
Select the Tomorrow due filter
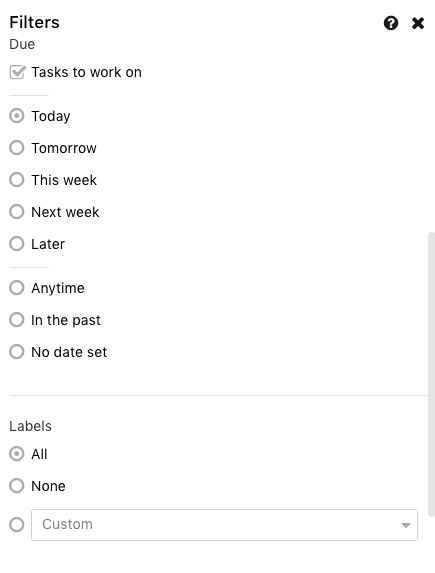(17, 148)
